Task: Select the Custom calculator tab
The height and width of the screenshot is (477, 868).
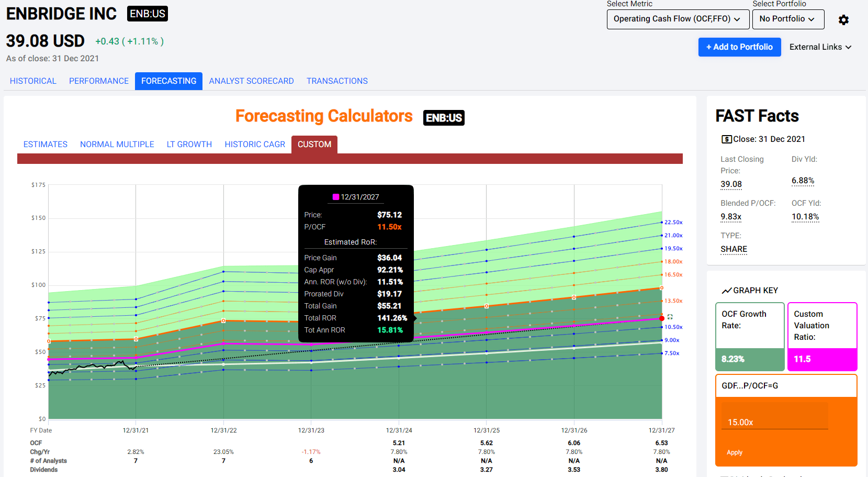Action: click(x=314, y=145)
